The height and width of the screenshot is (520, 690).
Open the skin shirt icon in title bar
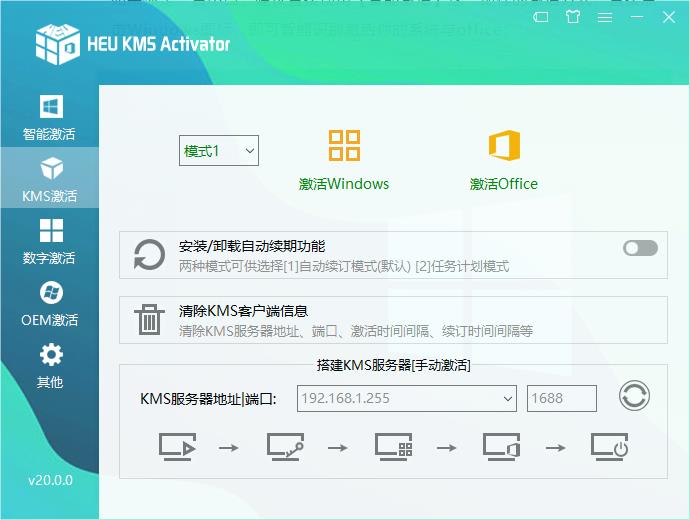573,17
